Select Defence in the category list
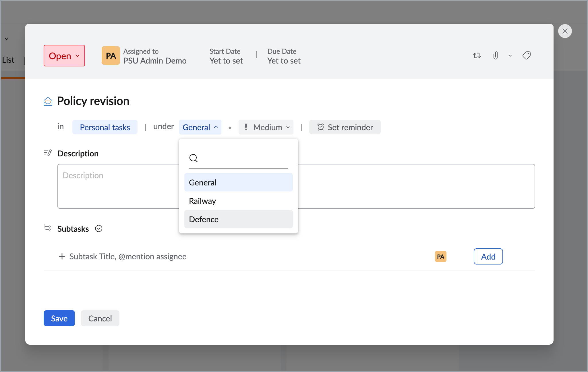 [238, 219]
